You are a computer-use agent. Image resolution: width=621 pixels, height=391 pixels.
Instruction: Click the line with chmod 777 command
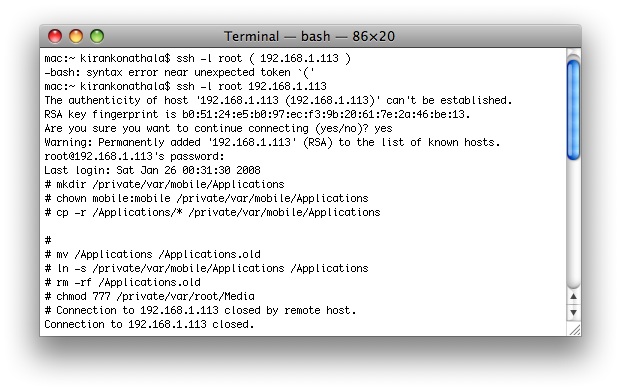[149, 296]
